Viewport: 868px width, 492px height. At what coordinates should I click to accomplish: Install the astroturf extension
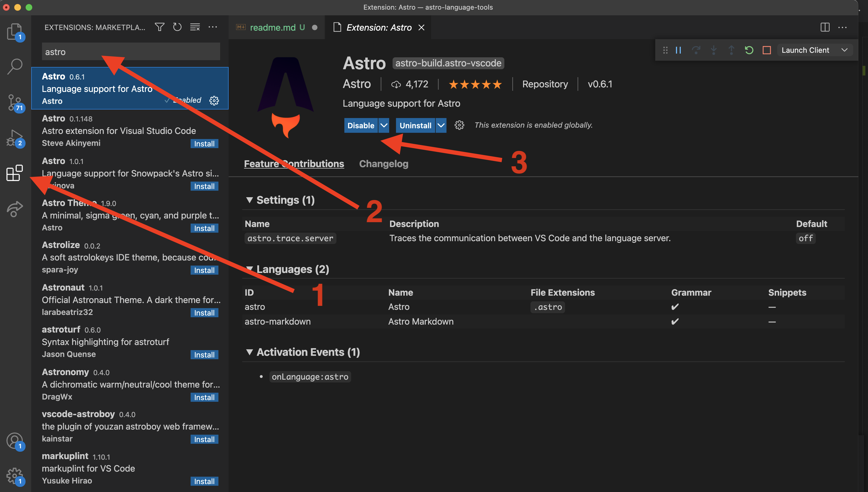[204, 355]
